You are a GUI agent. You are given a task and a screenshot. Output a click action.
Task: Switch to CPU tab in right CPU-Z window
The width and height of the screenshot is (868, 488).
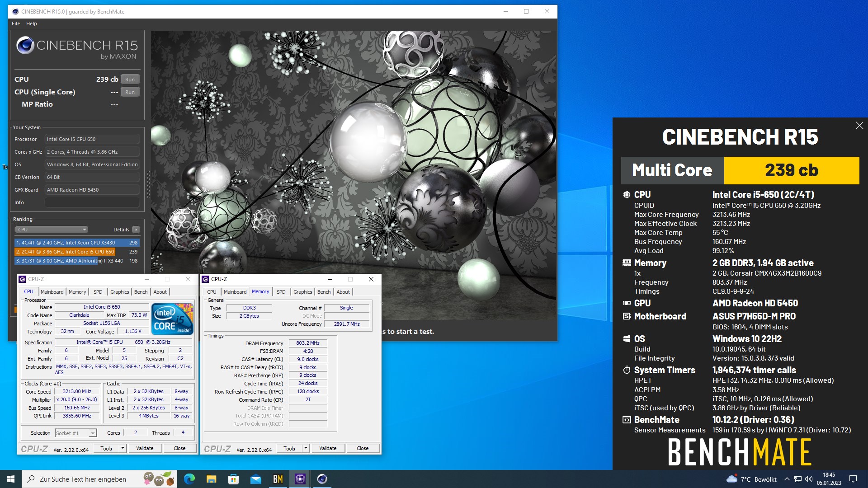pos(212,292)
